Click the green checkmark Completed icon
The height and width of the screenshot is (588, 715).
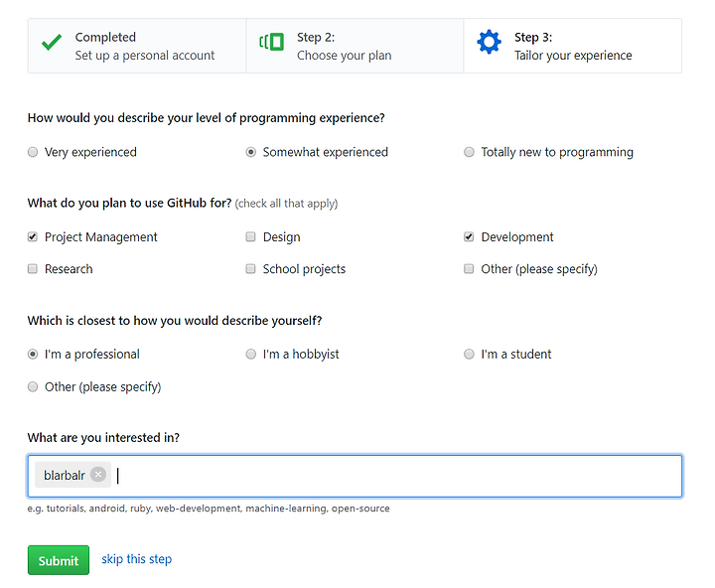coord(52,43)
